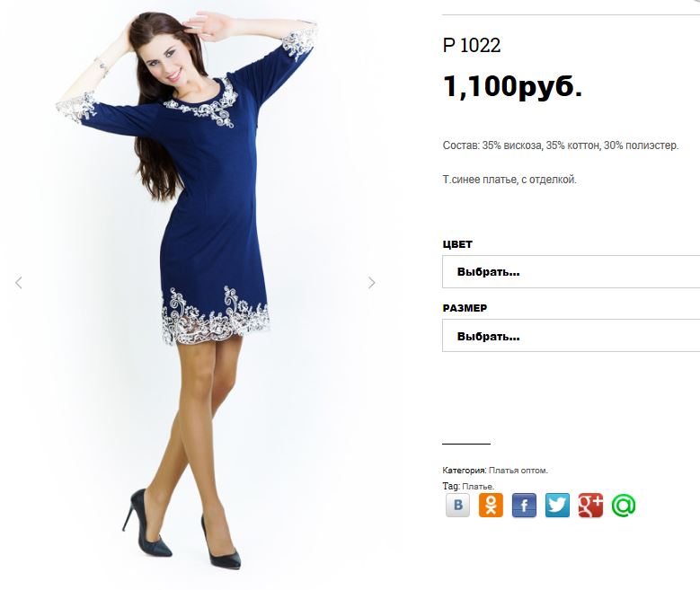This screenshot has height=590, width=700.
Task: Click the РАЗМЕР label
Action: click(x=465, y=308)
